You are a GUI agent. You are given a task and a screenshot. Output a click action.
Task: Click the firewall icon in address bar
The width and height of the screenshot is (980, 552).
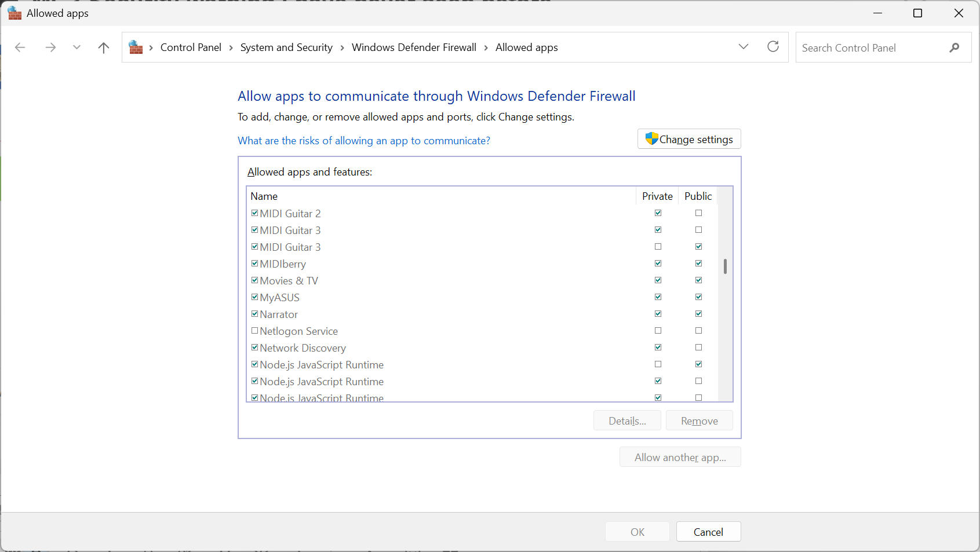click(x=136, y=47)
